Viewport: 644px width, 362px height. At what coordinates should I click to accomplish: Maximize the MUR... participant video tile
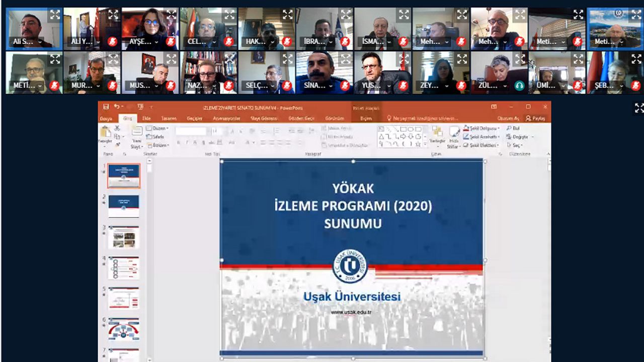(x=113, y=59)
